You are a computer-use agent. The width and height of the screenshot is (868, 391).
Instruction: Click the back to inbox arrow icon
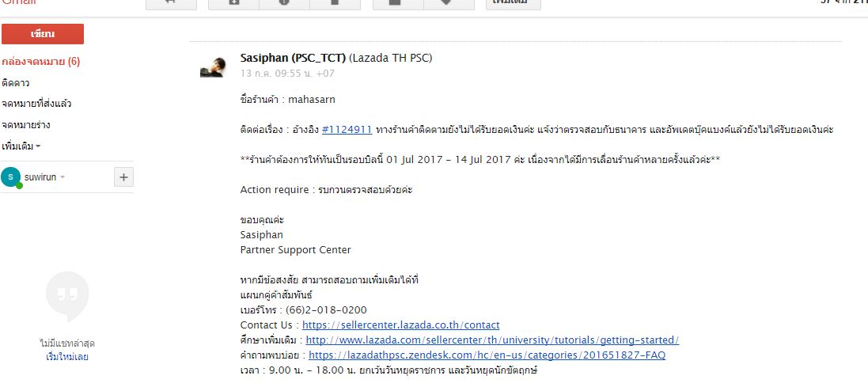click(x=172, y=3)
